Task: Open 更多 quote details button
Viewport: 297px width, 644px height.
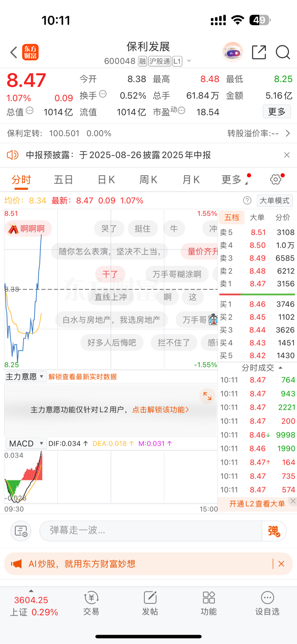Action: coord(277,112)
